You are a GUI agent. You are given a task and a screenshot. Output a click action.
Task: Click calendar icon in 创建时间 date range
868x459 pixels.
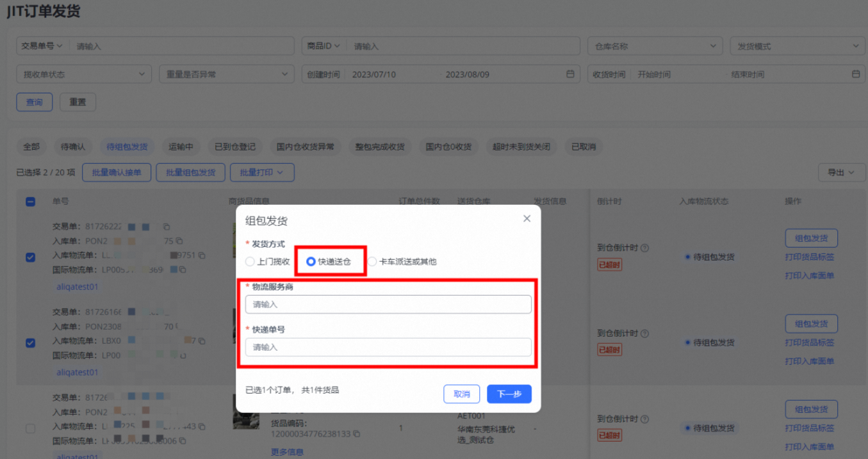570,74
